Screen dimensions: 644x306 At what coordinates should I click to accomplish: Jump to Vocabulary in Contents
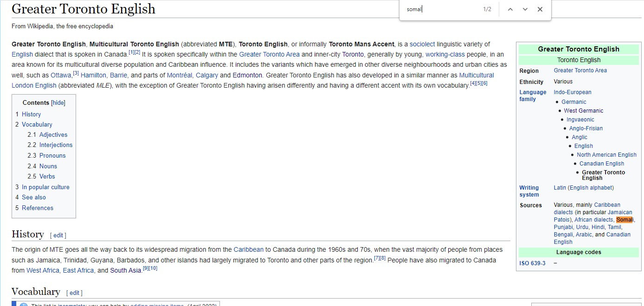[37, 124]
